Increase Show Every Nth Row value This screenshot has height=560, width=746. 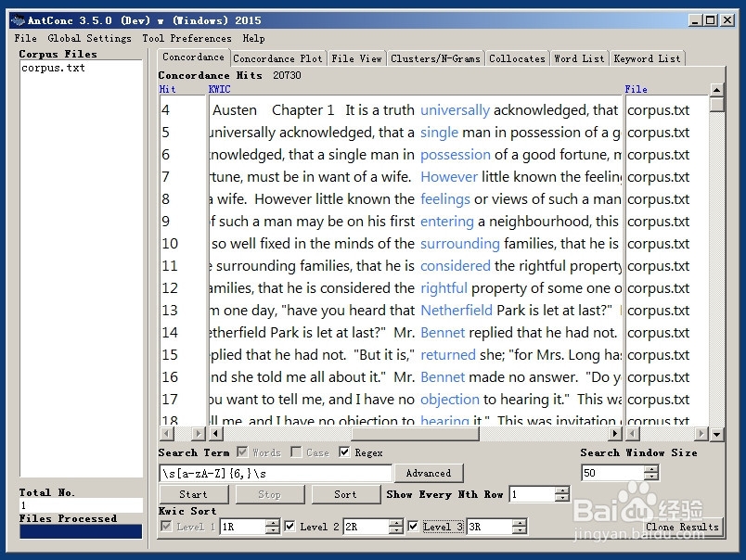(x=562, y=490)
